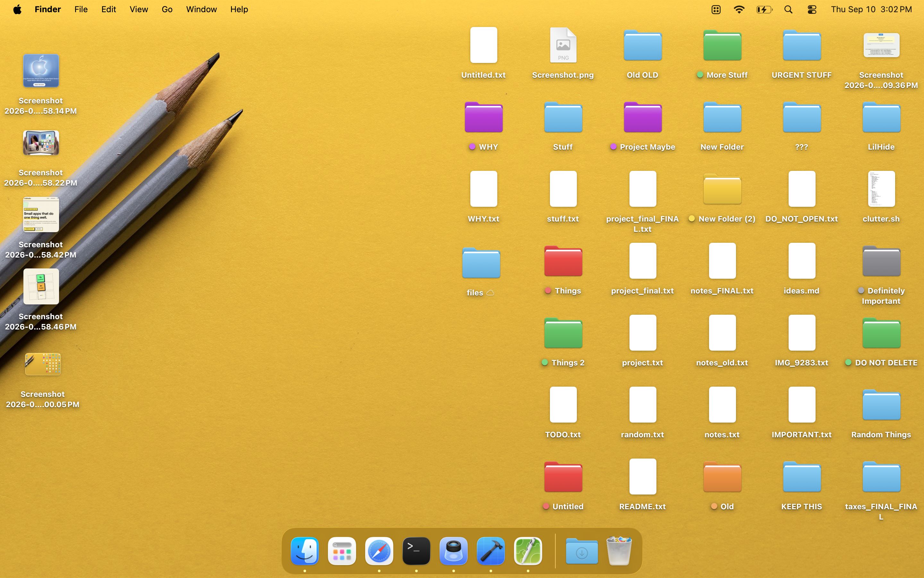Open the Window menu
The image size is (924, 578).
tap(201, 9)
